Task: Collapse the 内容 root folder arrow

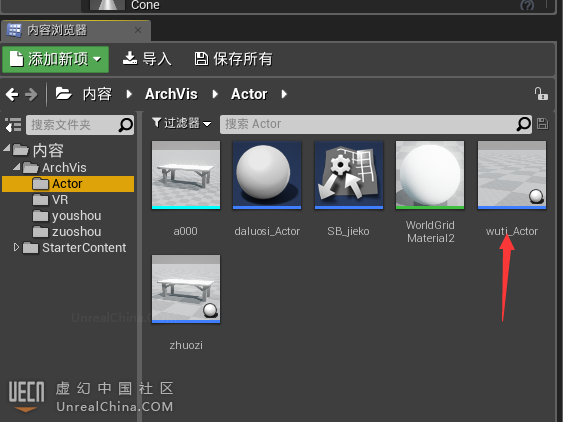Action: [x=7, y=148]
